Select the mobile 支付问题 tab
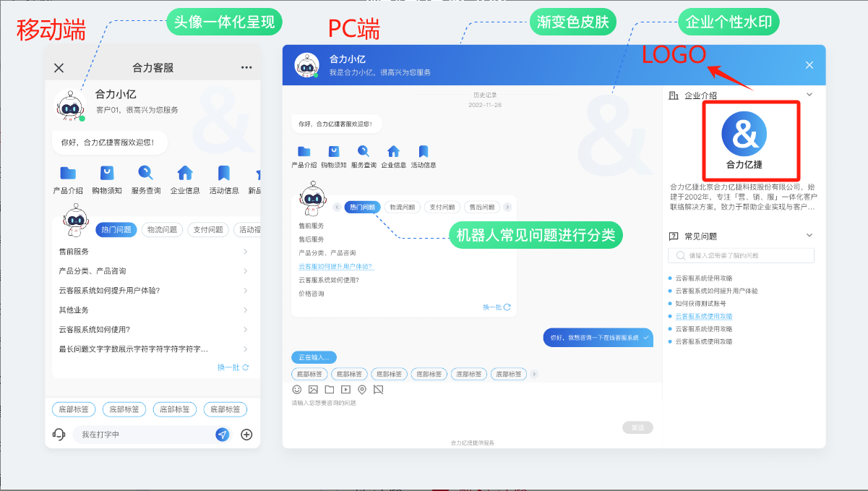This screenshot has height=491, width=868. (x=208, y=230)
